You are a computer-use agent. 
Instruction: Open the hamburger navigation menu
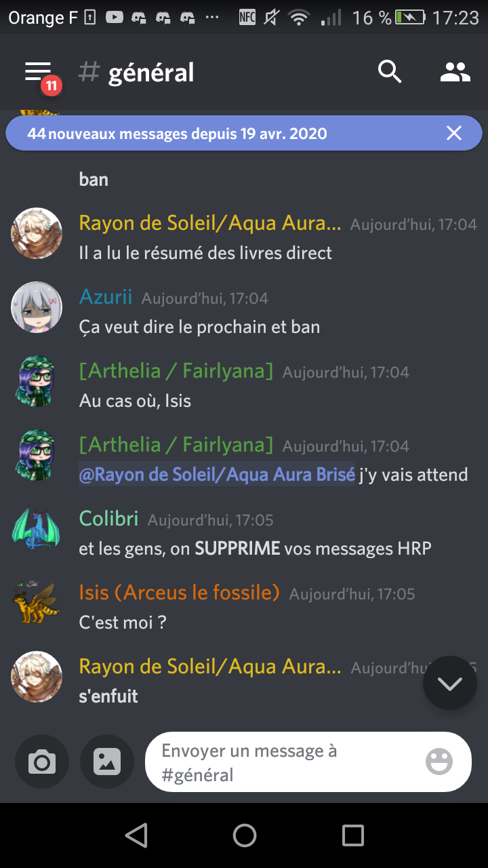pos(38,72)
